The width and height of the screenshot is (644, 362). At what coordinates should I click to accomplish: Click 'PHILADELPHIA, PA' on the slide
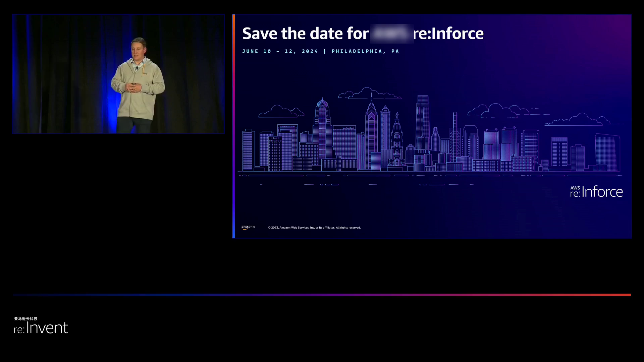point(365,51)
